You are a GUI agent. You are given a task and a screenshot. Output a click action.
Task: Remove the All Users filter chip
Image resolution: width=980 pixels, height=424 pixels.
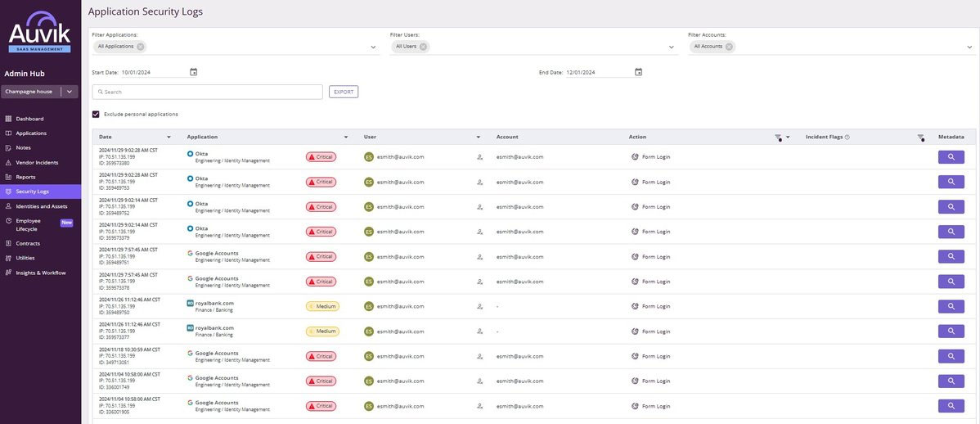424,47
